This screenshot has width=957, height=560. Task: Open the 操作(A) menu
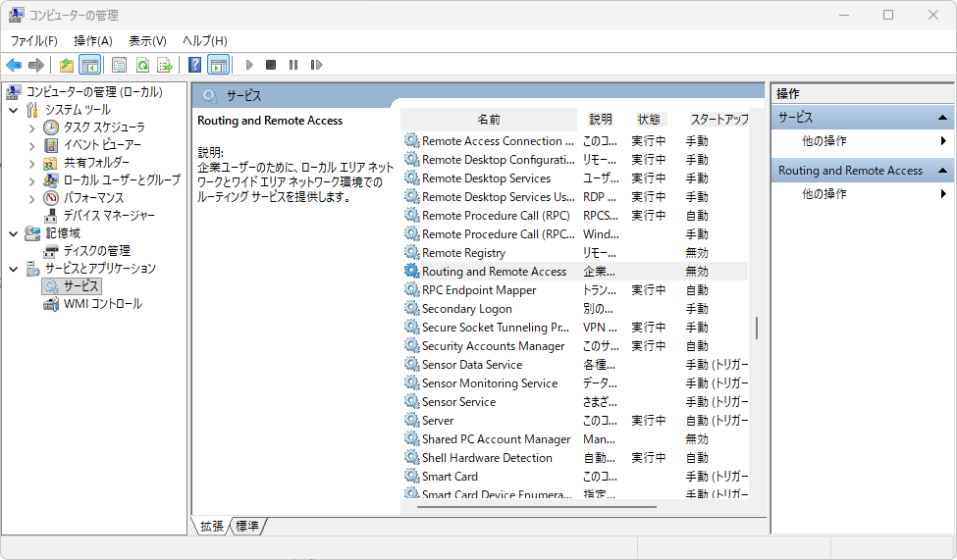pyautogui.click(x=93, y=40)
